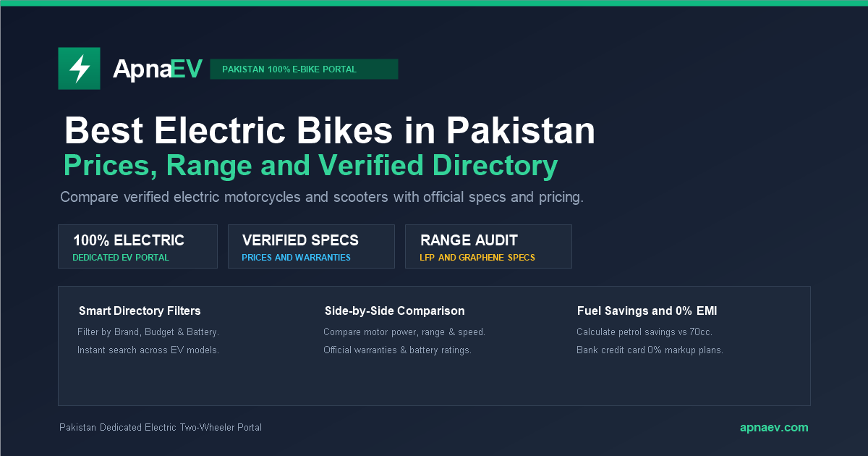Select the Pakistan 100% E-Bike Portal badge
This screenshot has width=868, height=456.
[304, 69]
